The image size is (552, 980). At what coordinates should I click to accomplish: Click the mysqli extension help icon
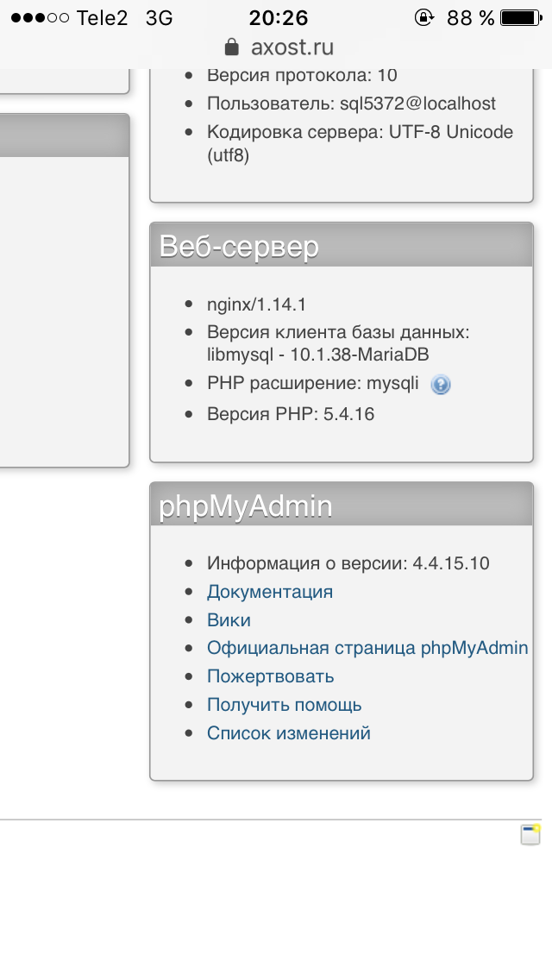coord(441,385)
